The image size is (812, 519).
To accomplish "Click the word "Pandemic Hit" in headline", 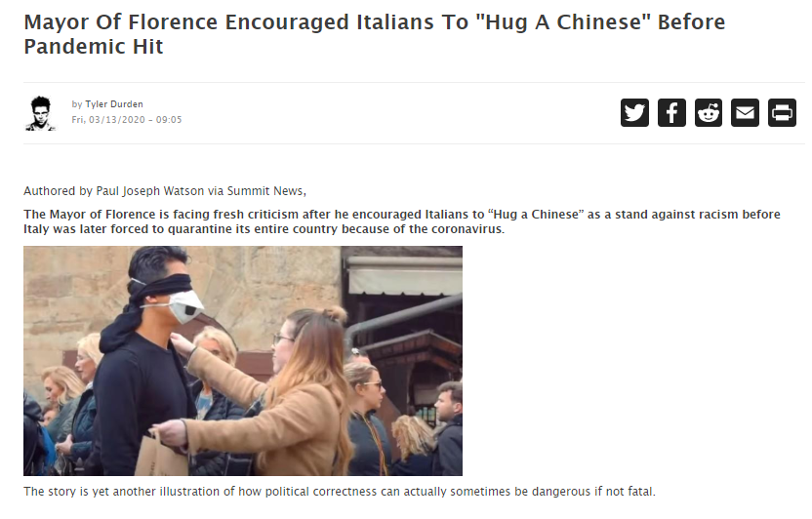I will [94, 47].
